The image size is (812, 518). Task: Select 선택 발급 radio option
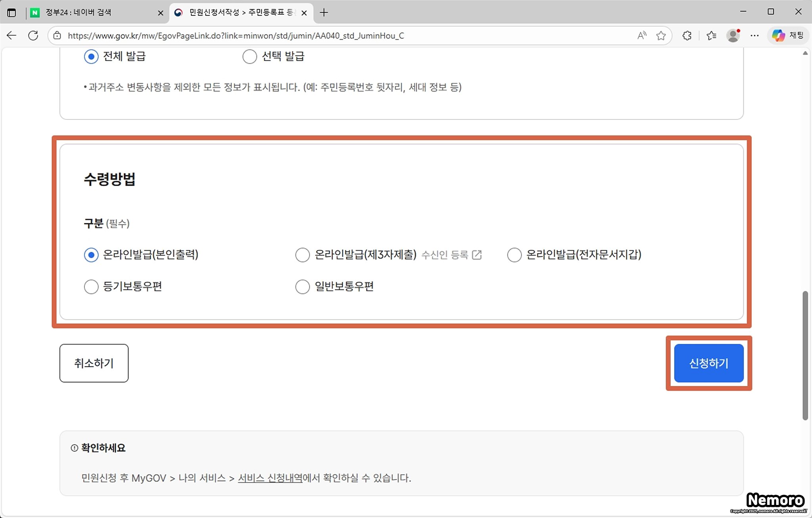point(250,57)
